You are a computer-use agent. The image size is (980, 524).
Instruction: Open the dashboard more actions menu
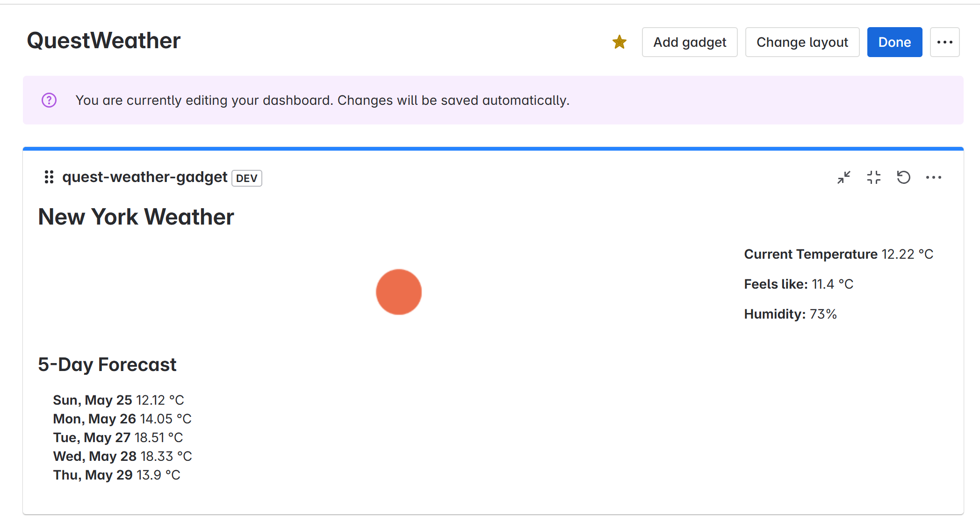tap(944, 42)
